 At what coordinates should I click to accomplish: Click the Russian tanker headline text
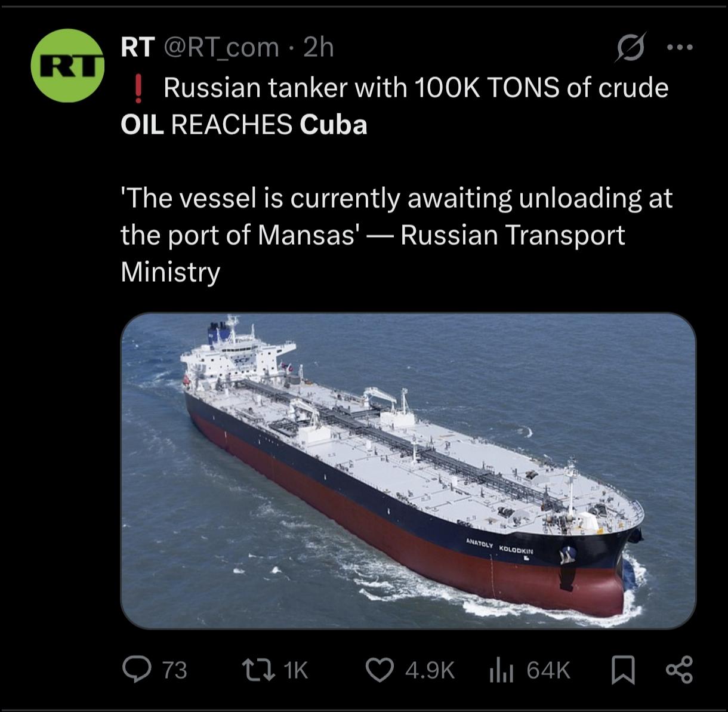(x=394, y=106)
